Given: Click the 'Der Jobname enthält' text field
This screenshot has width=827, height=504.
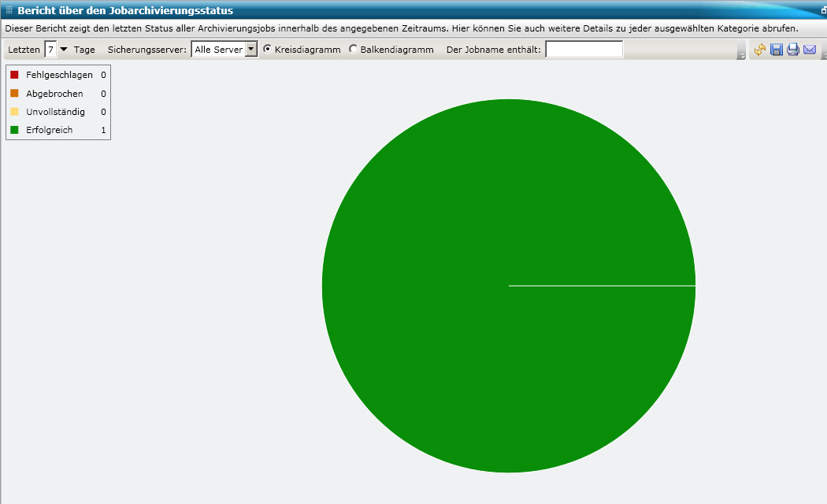Looking at the screenshot, I should [x=584, y=49].
